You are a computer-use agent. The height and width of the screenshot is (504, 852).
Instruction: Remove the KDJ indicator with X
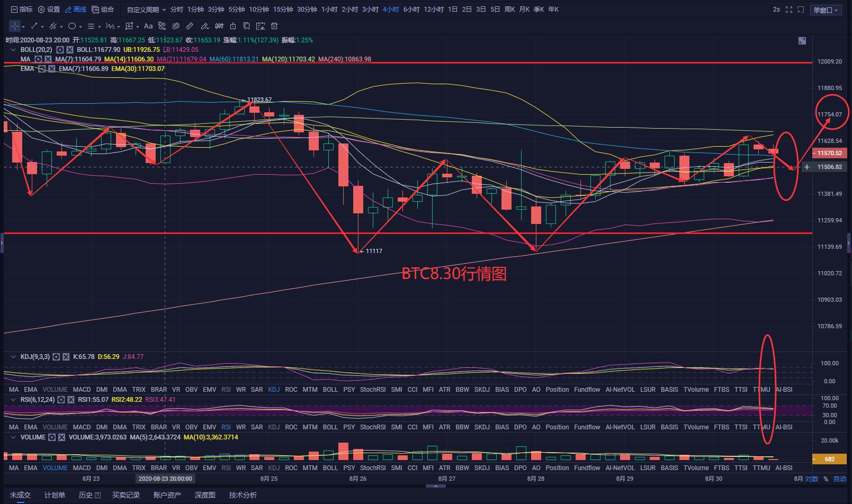pyautogui.click(x=66, y=357)
